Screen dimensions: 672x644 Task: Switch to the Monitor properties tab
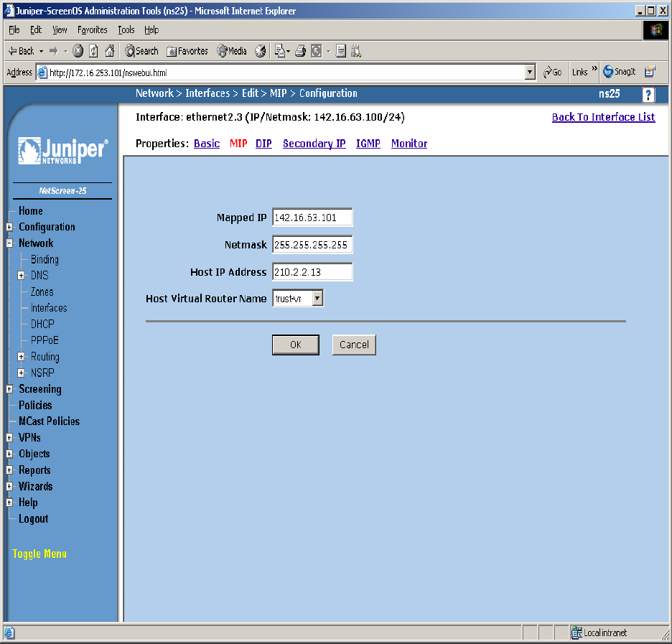(x=409, y=144)
